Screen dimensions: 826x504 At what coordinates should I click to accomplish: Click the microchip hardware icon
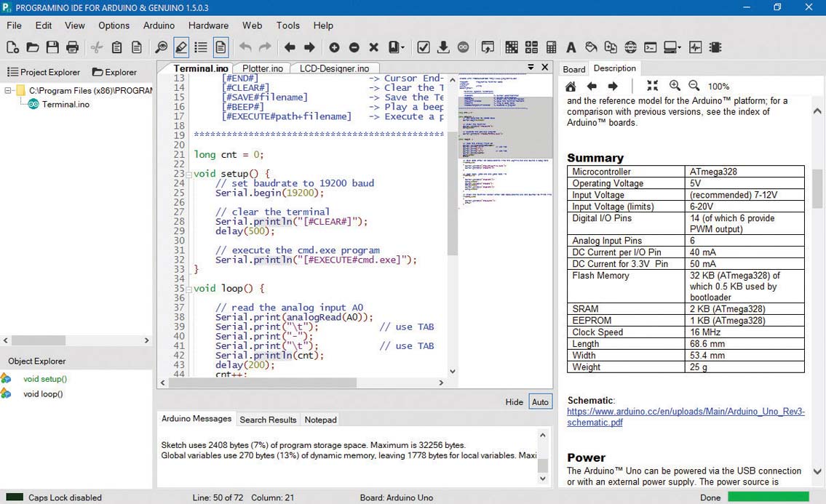[715, 47]
